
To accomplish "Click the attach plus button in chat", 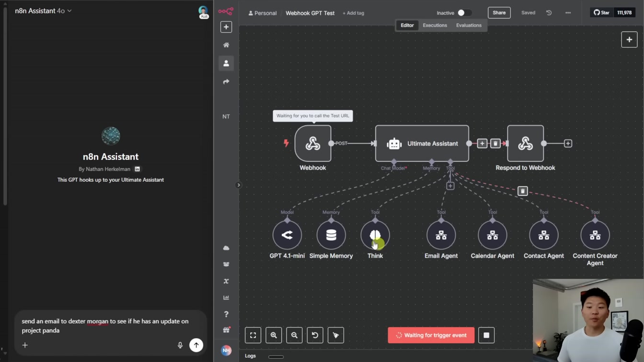I will click(x=25, y=345).
